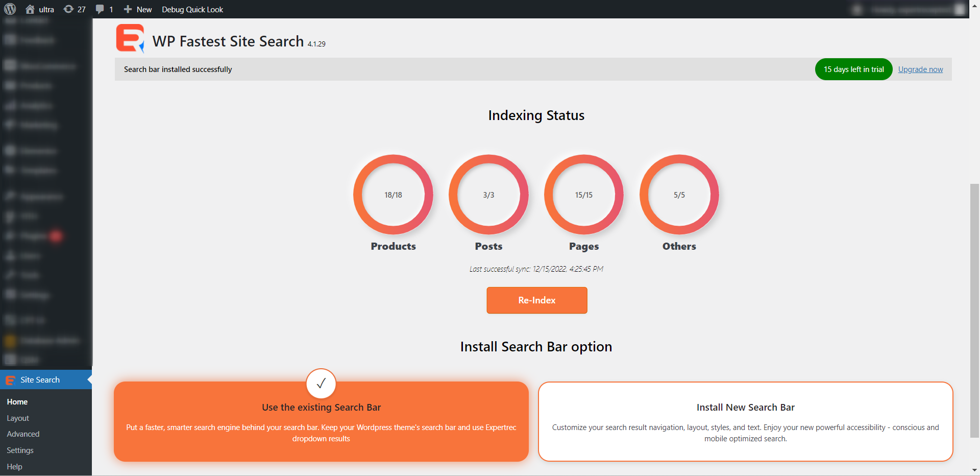This screenshot has width=980, height=476.
Task: Open the Layout submenu item
Action: pyautogui.click(x=18, y=418)
